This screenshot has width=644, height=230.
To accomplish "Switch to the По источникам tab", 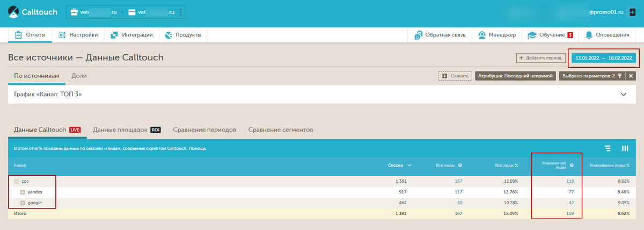I will click(x=36, y=76).
